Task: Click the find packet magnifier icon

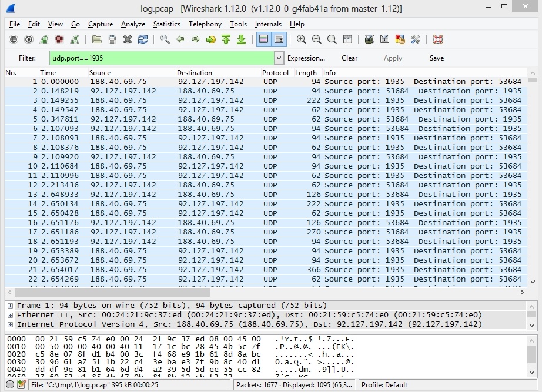Action: 165,39
